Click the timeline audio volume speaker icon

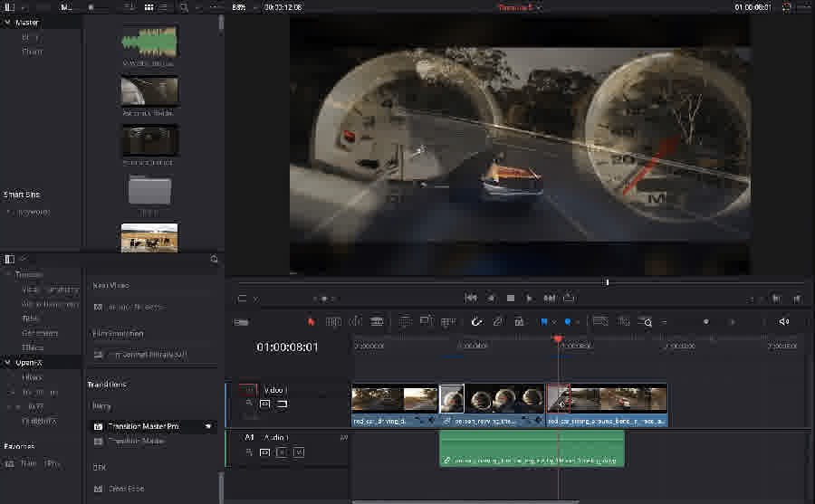(x=784, y=322)
